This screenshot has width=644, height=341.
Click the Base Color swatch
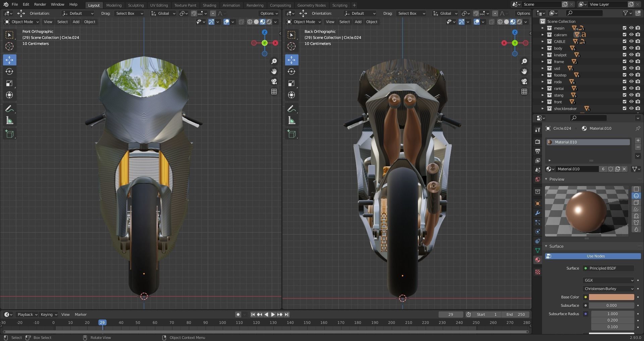[x=611, y=297]
